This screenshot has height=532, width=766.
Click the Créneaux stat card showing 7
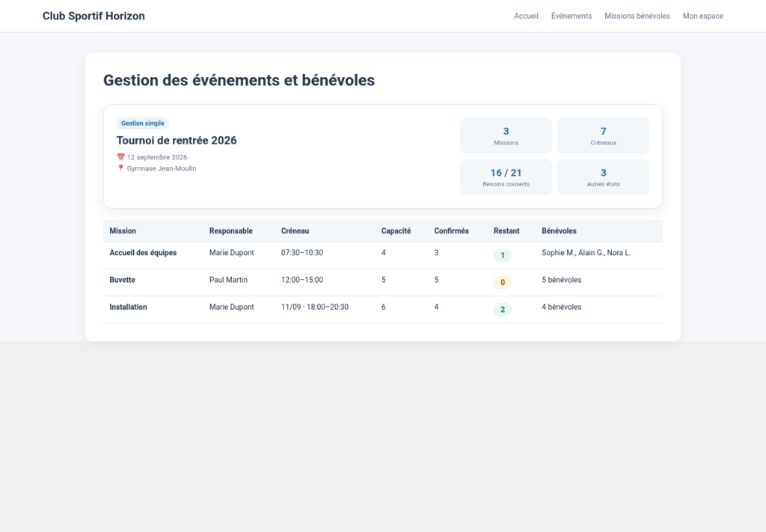click(604, 136)
